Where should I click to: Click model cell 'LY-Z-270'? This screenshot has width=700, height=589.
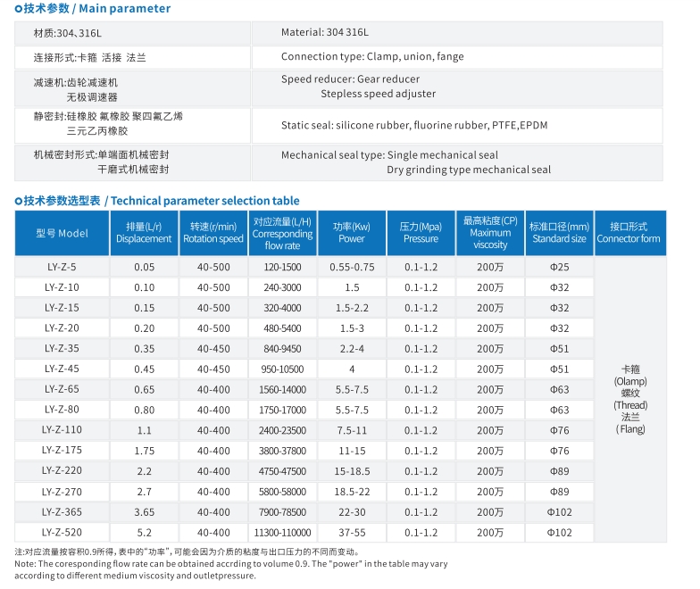(62, 492)
